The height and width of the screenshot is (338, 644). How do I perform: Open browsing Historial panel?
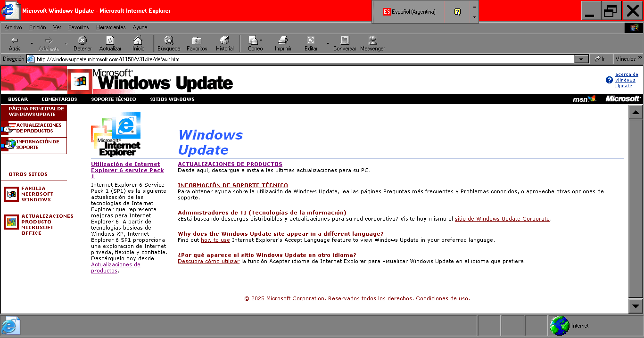coord(224,43)
